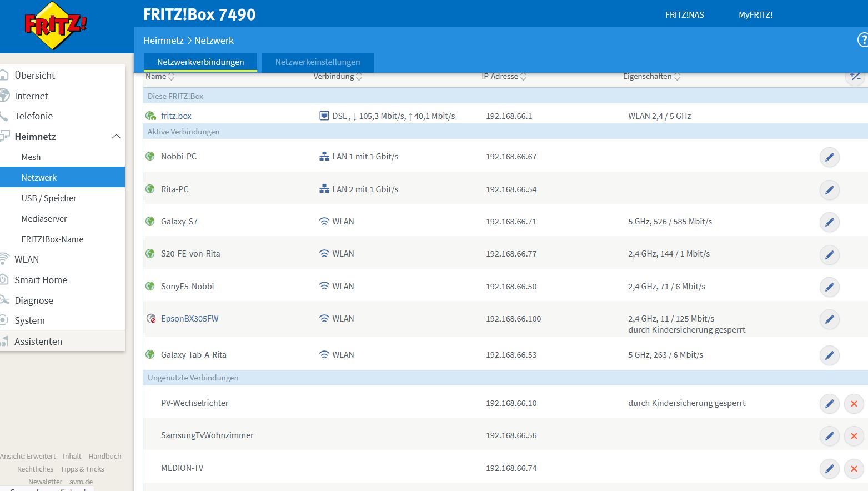Click the WLAN icon in SonyE5-Nobbi row
This screenshot has height=491, width=868.
tap(324, 286)
